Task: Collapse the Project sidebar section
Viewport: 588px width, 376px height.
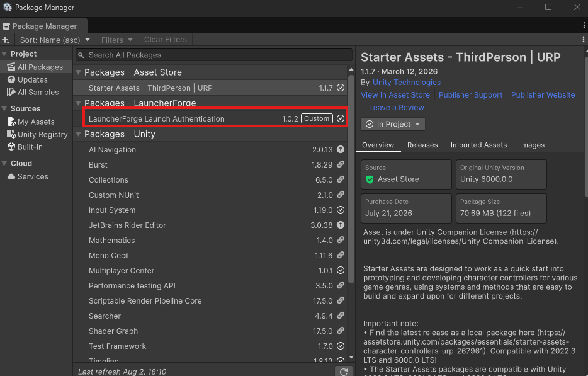Action: [x=4, y=54]
